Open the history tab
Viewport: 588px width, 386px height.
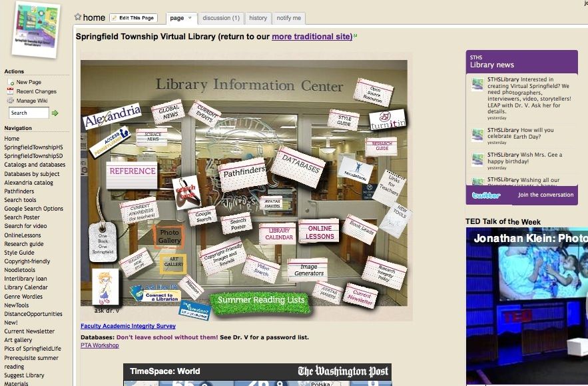[258, 18]
